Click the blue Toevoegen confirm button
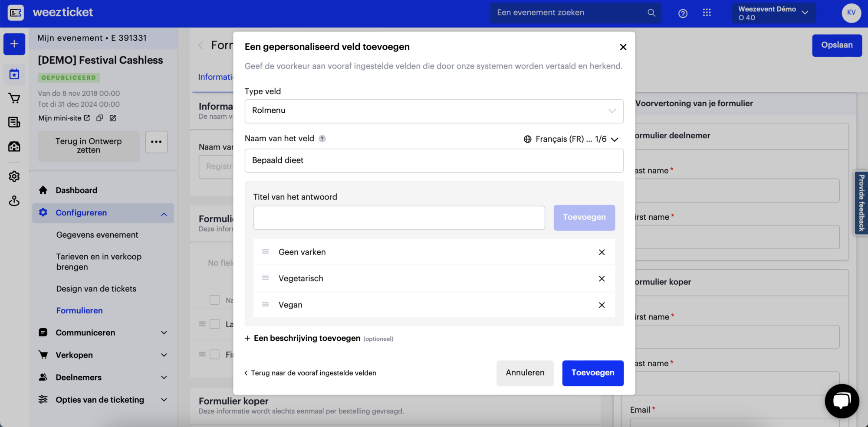This screenshot has width=868, height=427. coord(593,373)
